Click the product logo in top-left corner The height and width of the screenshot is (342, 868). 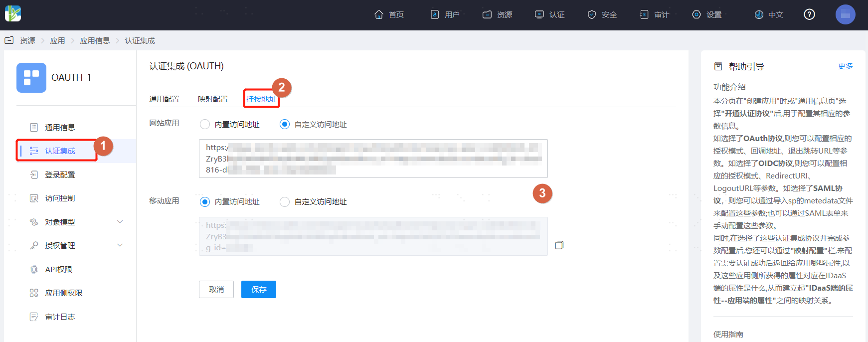coord(13,13)
